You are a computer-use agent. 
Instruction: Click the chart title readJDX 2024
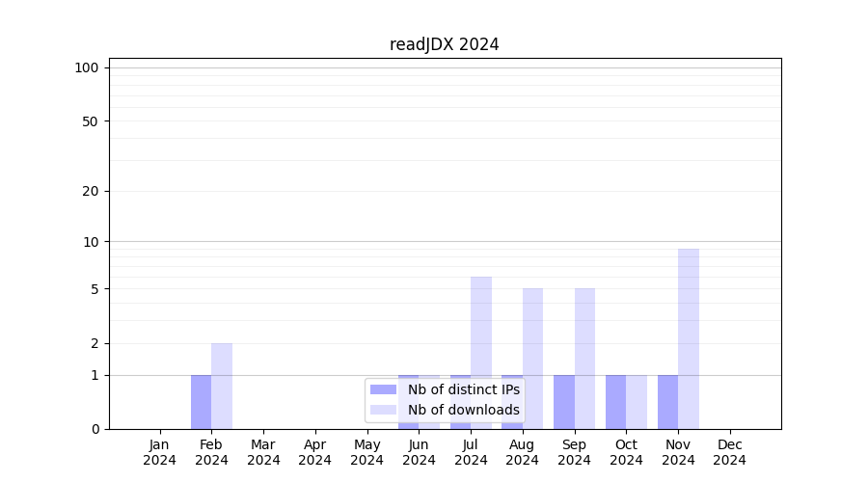tap(444, 44)
